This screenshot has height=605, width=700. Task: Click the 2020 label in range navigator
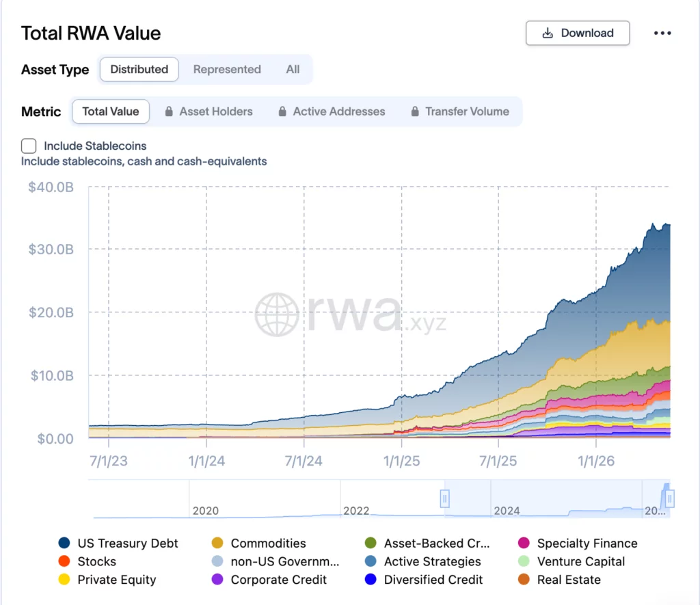point(206,511)
